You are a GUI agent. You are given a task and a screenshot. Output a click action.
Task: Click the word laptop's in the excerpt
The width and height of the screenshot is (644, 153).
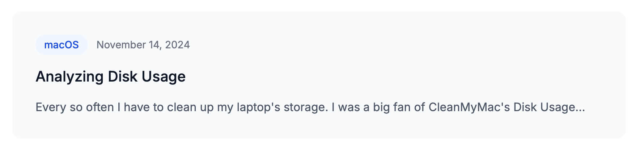pyautogui.click(x=258, y=107)
